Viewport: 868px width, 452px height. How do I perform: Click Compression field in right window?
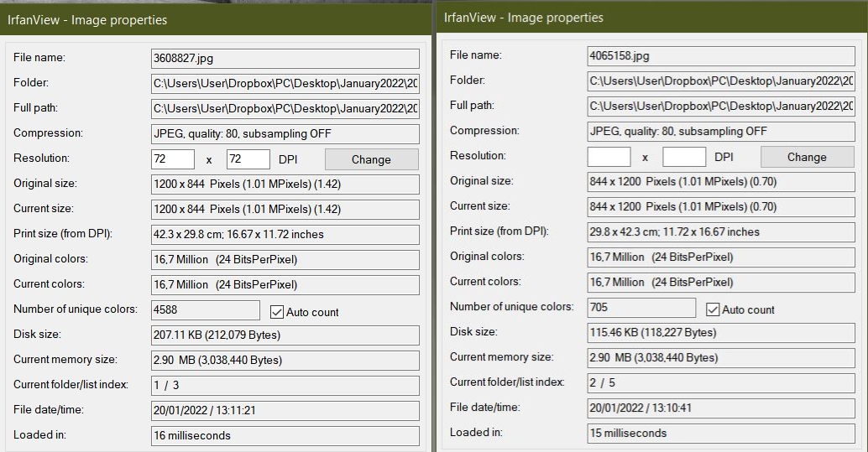coord(721,132)
